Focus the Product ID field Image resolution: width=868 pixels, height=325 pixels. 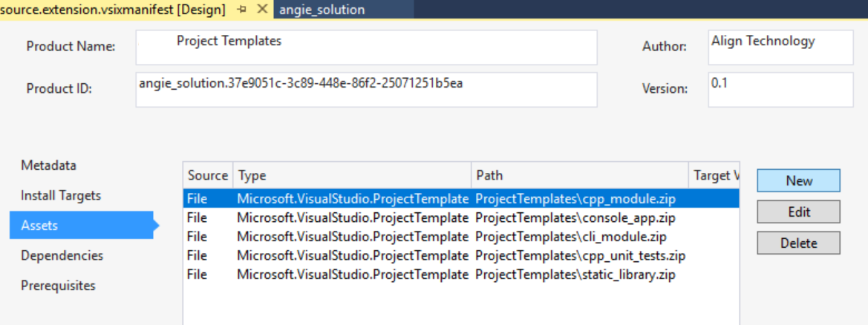(x=366, y=89)
